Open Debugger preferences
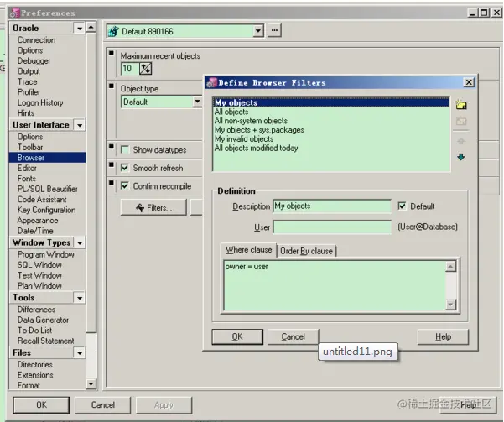504x422 pixels. 34,60
